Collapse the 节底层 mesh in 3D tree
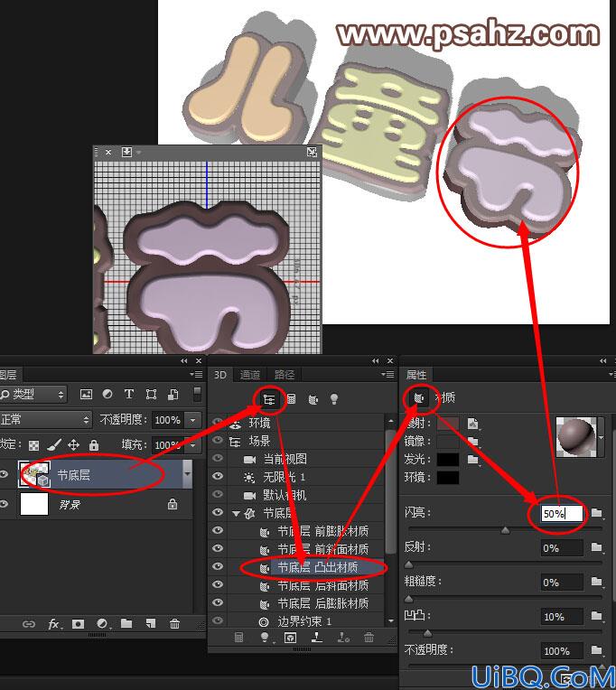The width and height of the screenshot is (616, 690). click(237, 513)
